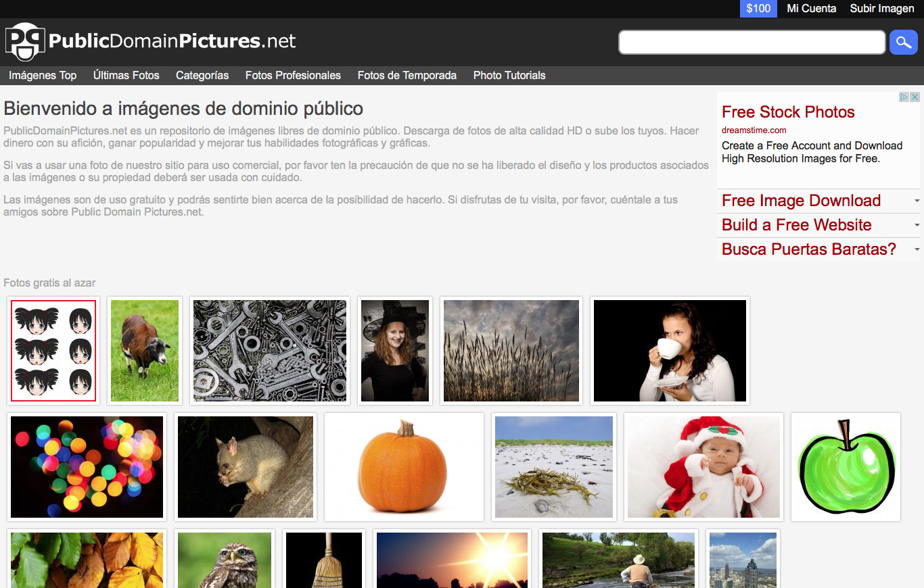Expand the Build a Free Website dropdown arrow
The height and width of the screenshot is (588, 924).
tap(917, 225)
